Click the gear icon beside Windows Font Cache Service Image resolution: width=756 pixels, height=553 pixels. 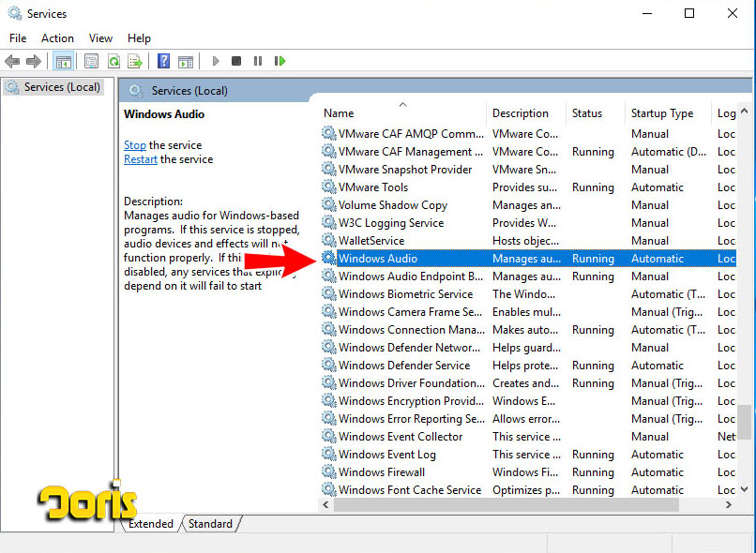coord(329,490)
